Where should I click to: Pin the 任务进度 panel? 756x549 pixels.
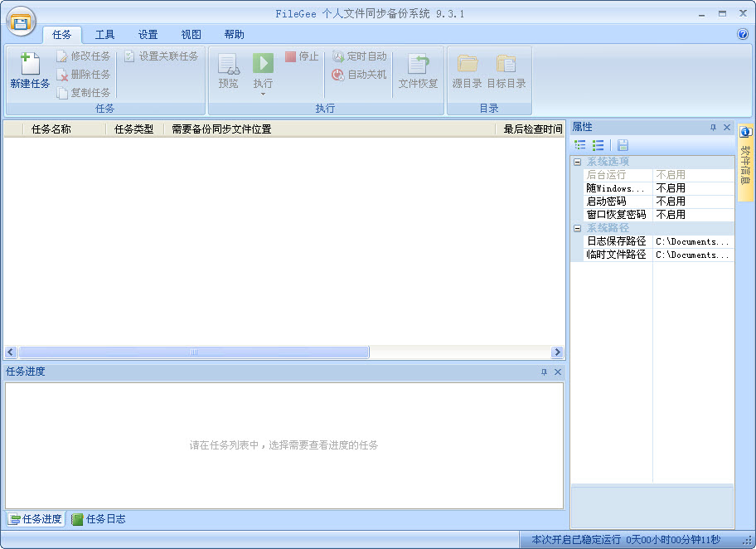coord(544,372)
